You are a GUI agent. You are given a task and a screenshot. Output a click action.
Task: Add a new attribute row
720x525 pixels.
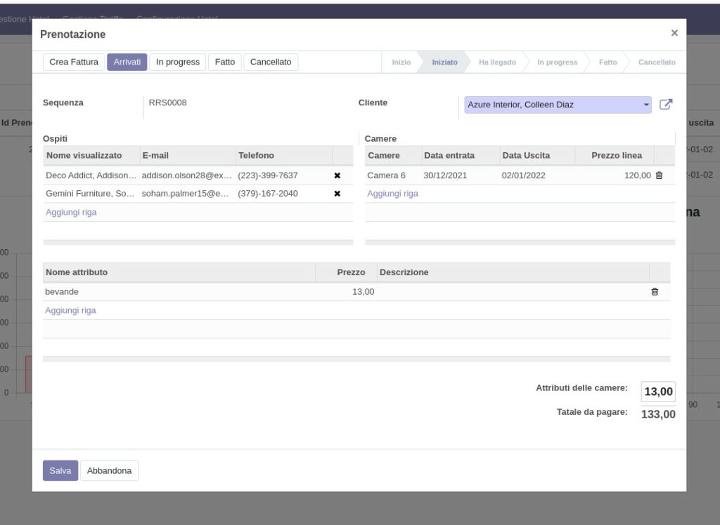[x=71, y=310]
